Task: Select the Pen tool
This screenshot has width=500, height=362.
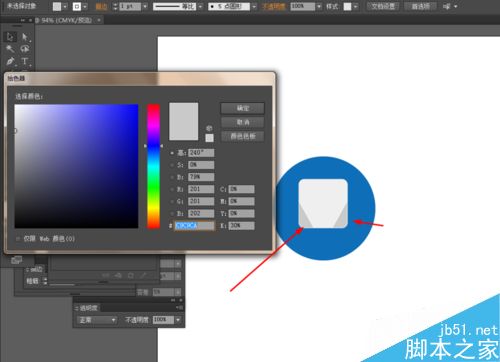Action: pyautogui.click(x=10, y=61)
